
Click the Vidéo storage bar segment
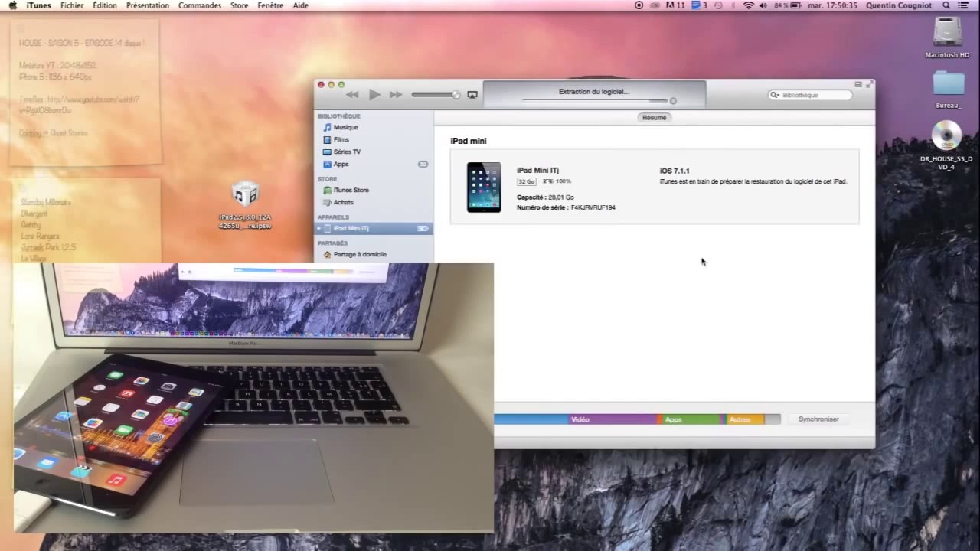[x=612, y=419]
